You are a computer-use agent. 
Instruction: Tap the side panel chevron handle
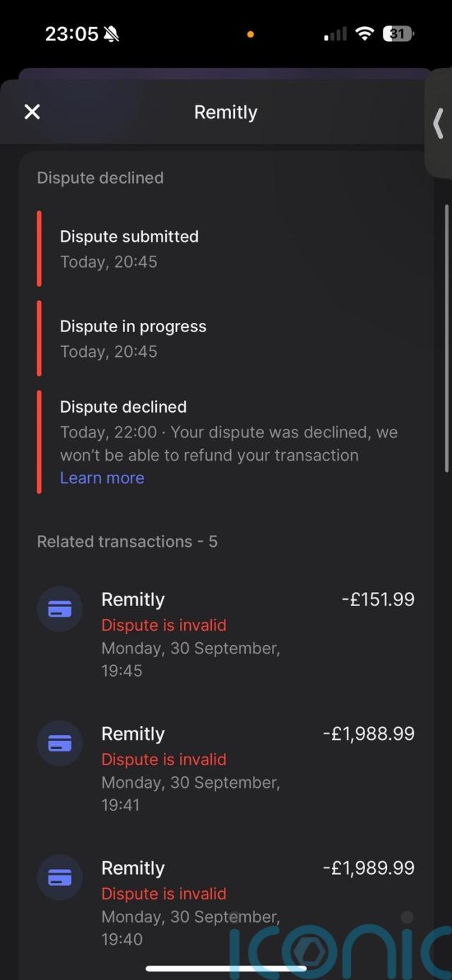tap(438, 123)
